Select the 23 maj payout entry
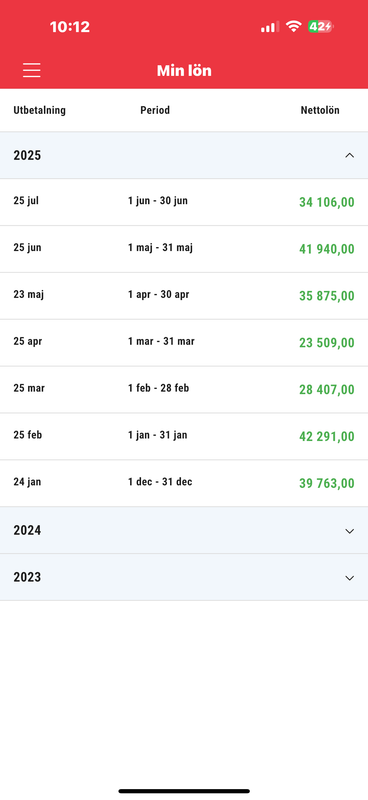Screen dimensions: 368x800 click(x=184, y=296)
